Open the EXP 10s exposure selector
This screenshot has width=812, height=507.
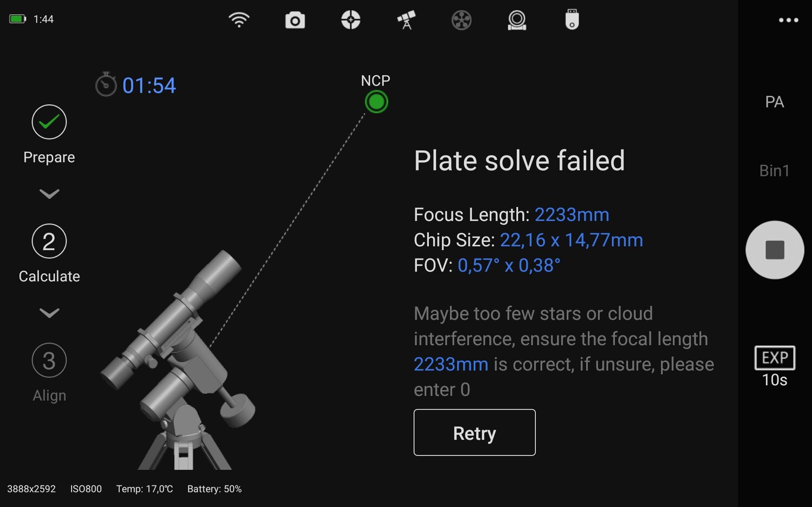point(775,365)
